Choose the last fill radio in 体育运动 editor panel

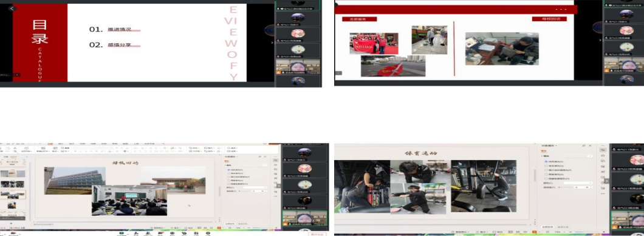coord(546,178)
